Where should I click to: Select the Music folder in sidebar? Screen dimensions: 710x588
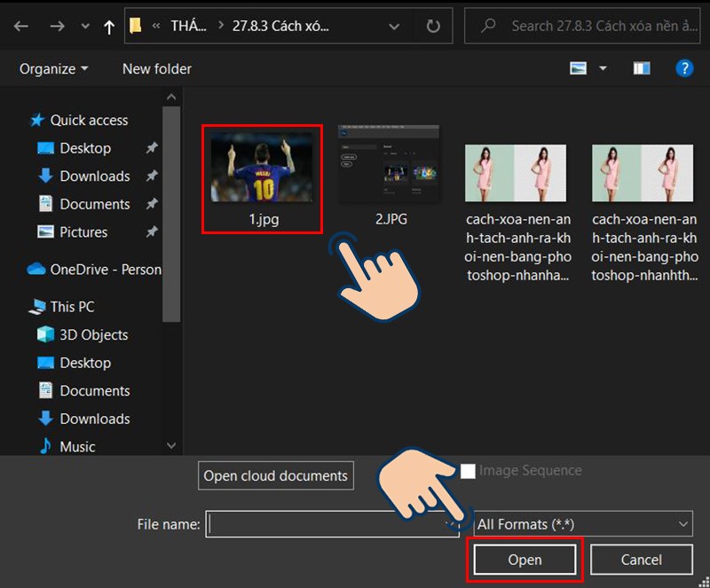(x=77, y=447)
